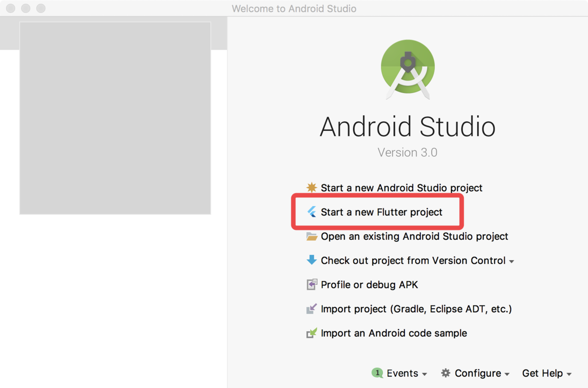
Task: Click the Android Studio heading text
Action: click(407, 126)
